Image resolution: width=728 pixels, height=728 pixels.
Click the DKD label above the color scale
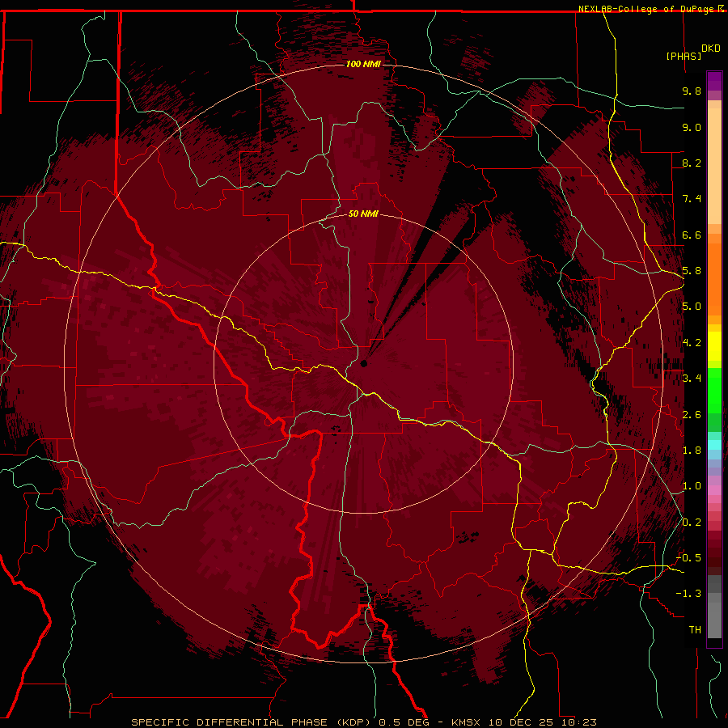coord(711,48)
